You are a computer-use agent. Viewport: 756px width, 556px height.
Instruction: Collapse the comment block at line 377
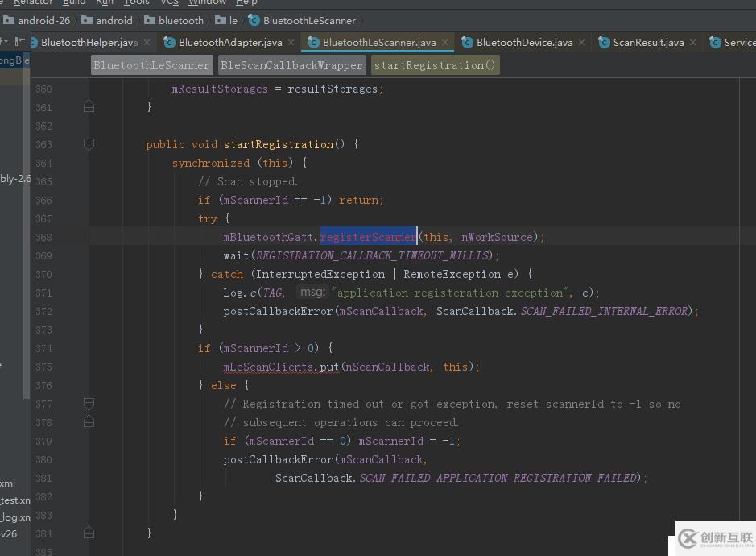[x=89, y=404]
